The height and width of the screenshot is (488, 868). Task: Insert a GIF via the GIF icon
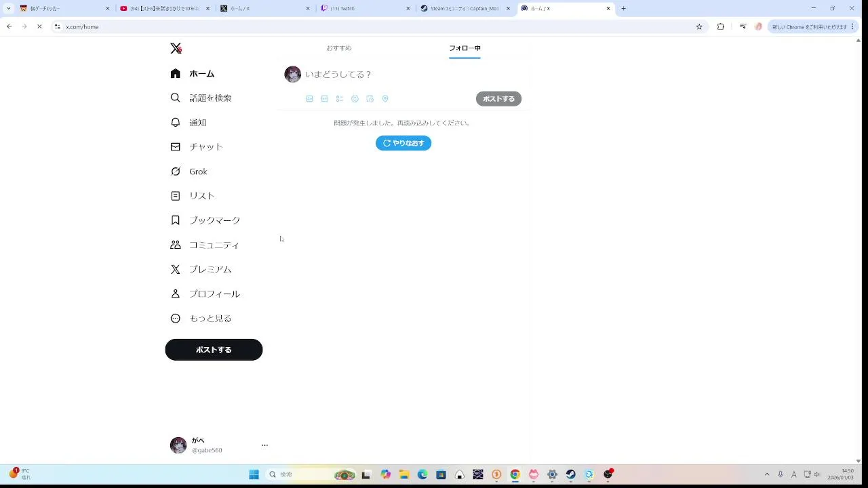coord(325,99)
